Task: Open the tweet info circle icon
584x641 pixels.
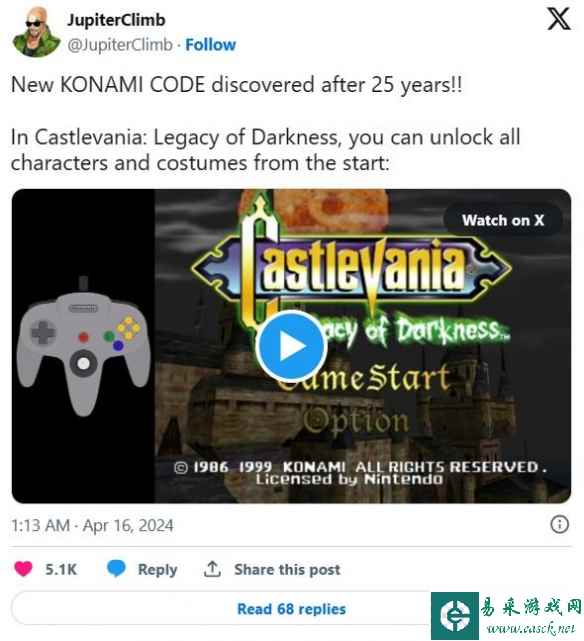Action: [559, 524]
